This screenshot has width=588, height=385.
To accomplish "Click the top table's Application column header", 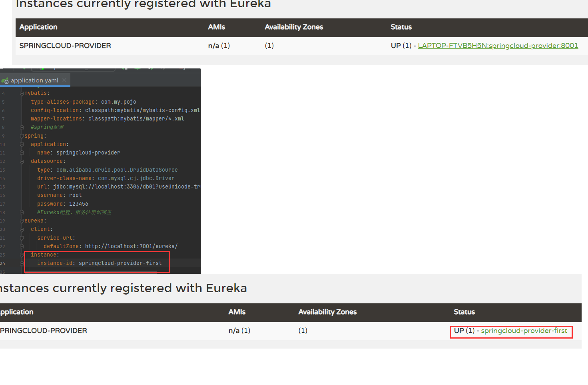I will pyautogui.click(x=38, y=27).
